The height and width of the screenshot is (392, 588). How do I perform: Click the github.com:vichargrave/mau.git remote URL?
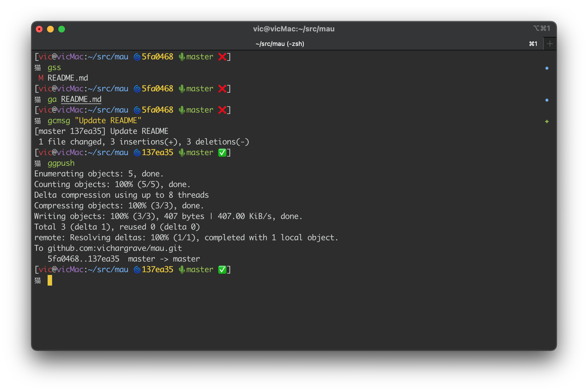pyautogui.click(x=115, y=248)
